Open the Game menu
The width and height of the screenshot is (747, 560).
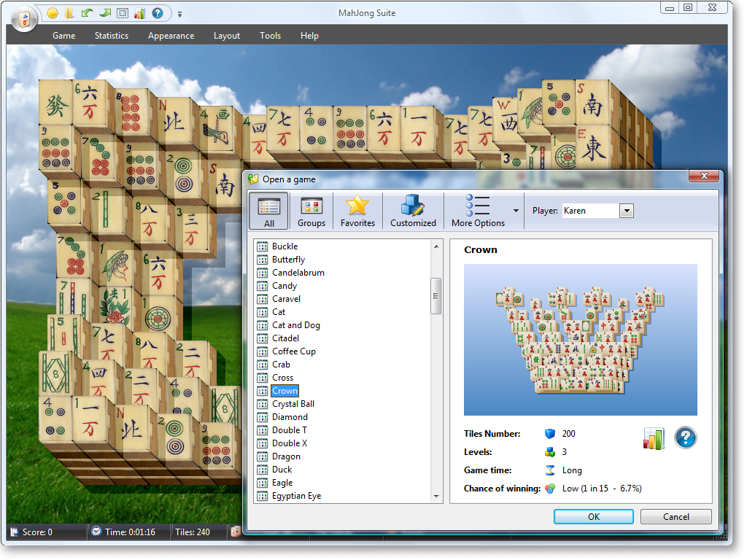coord(64,36)
